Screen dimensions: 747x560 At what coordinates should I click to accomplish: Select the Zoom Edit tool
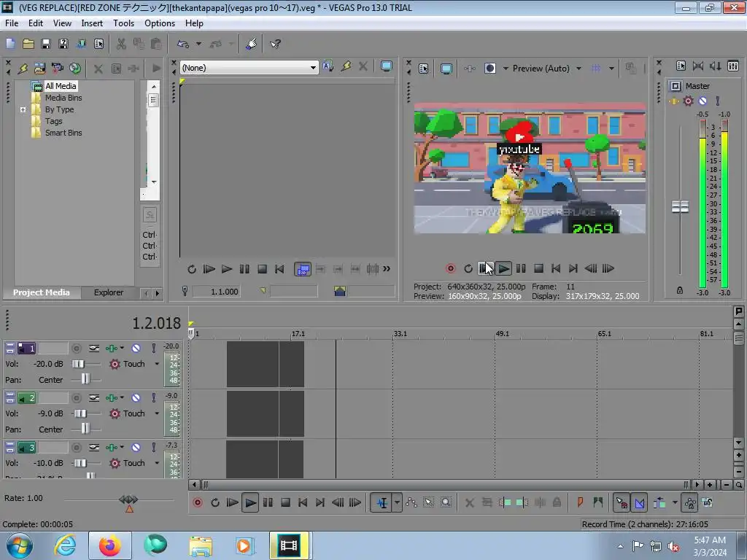click(446, 503)
